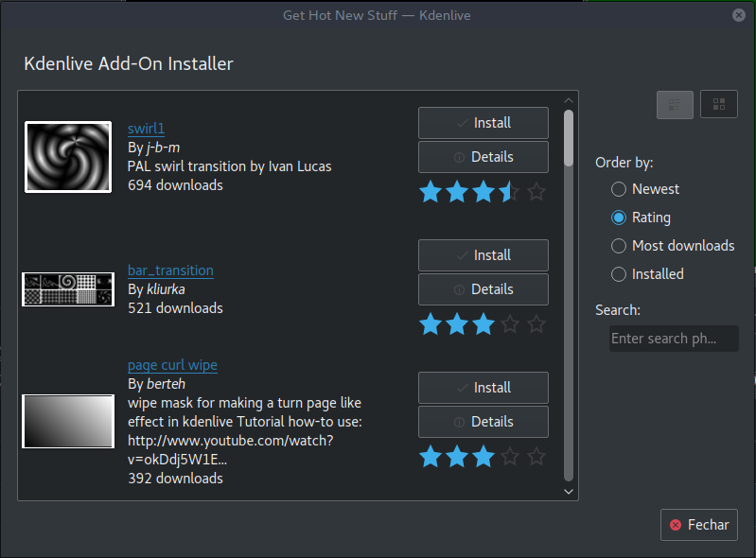756x558 pixels.
Task: Give page curl wipe five stars
Action: point(536,457)
